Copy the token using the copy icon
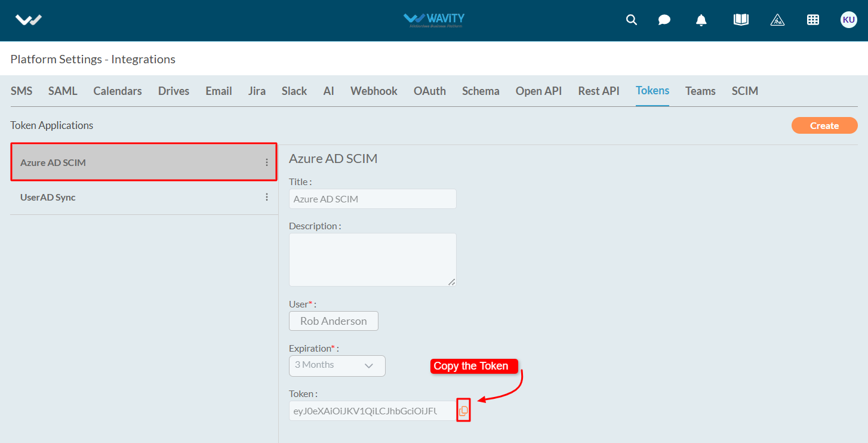 click(463, 411)
